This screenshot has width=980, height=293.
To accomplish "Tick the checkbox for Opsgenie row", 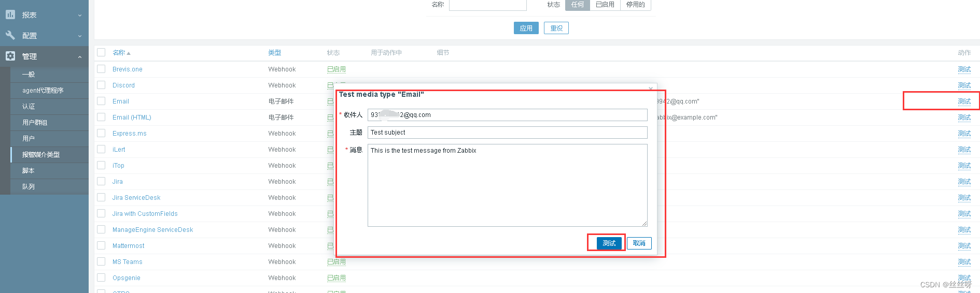I will pyautogui.click(x=101, y=277).
